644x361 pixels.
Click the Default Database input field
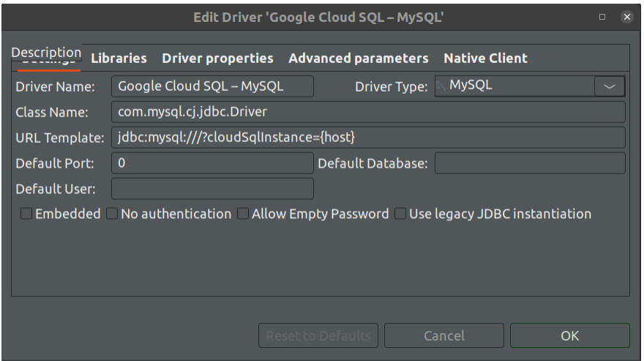click(530, 163)
